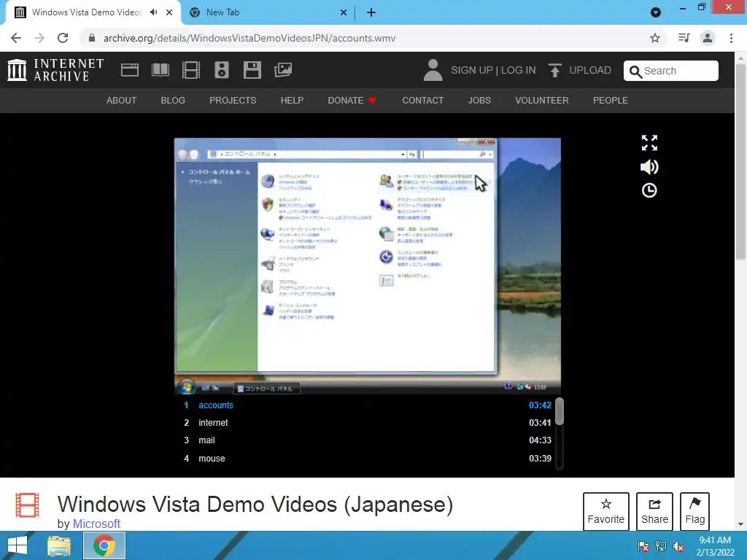Click the playlist scrollbar thumb
The width and height of the screenshot is (747, 560).
point(560,411)
